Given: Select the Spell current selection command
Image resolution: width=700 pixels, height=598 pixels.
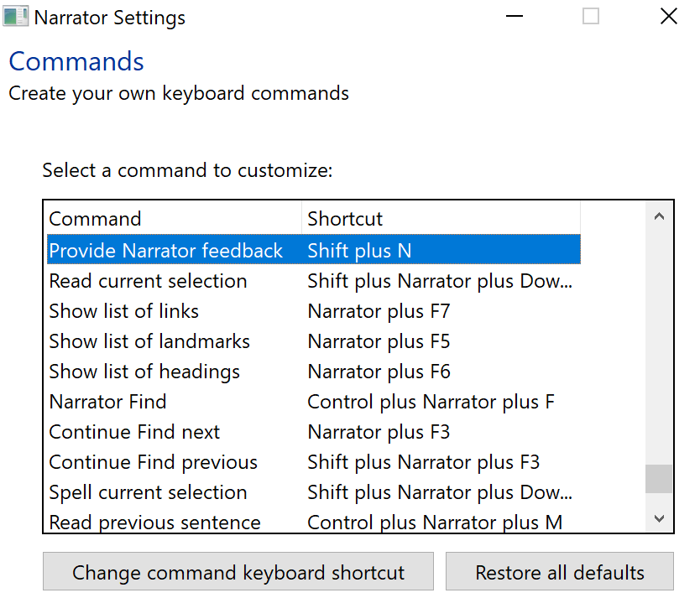Looking at the screenshot, I should click(148, 492).
